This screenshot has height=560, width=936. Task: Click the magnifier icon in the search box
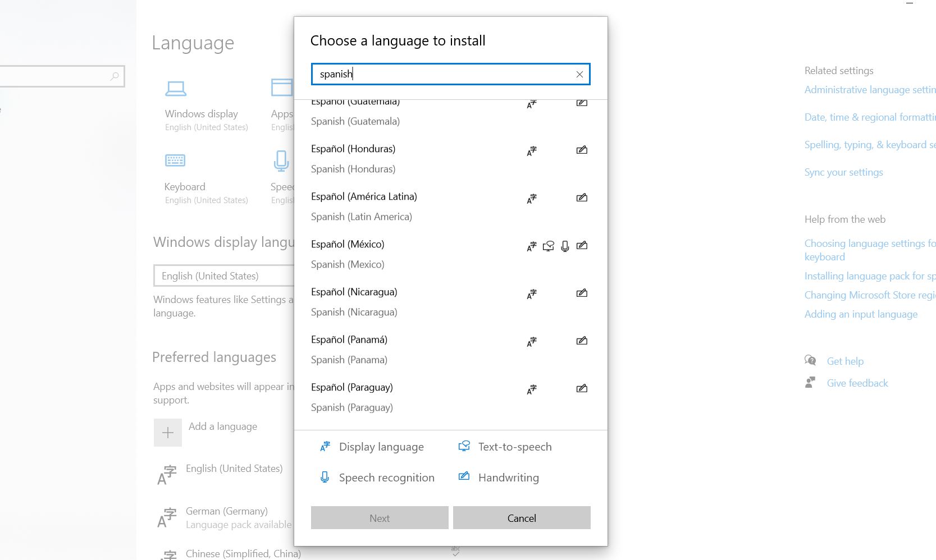pyautogui.click(x=115, y=76)
